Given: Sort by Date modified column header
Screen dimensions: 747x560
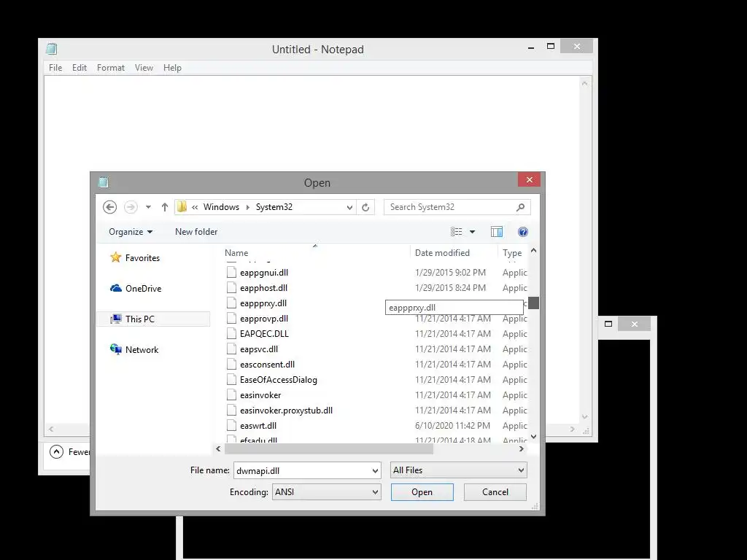Looking at the screenshot, I should pos(453,253).
